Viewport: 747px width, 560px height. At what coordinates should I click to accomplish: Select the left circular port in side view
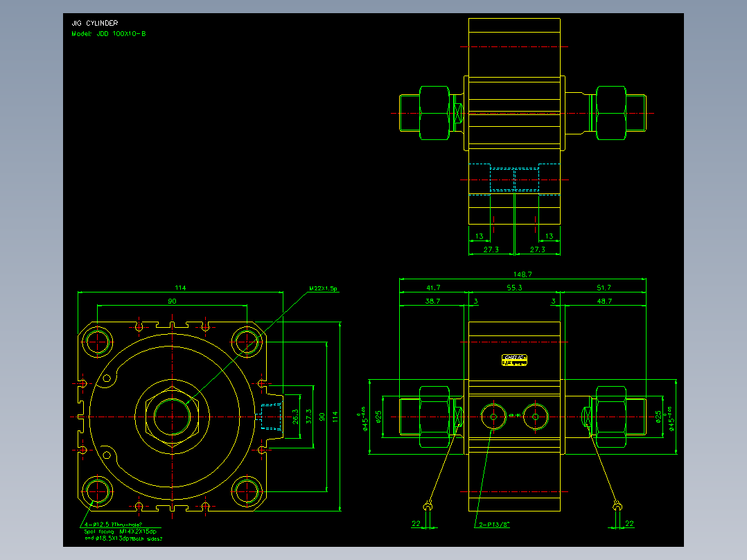coord(493,417)
